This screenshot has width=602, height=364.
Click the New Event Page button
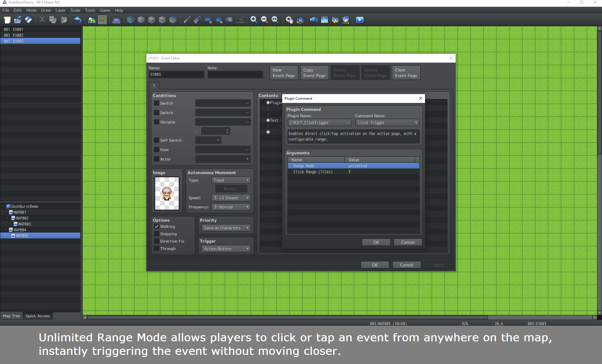point(284,73)
